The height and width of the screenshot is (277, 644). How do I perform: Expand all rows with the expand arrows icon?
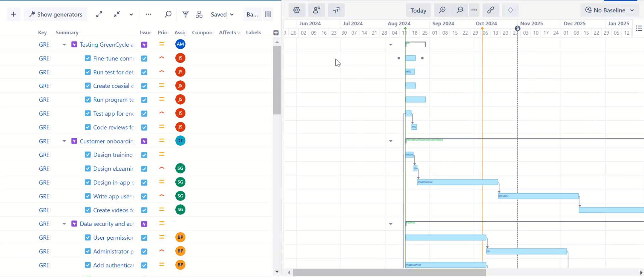pos(99,14)
